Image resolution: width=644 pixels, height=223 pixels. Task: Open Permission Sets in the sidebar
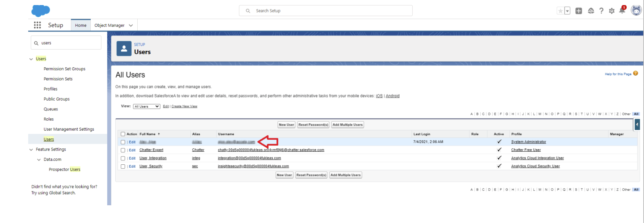point(58,79)
